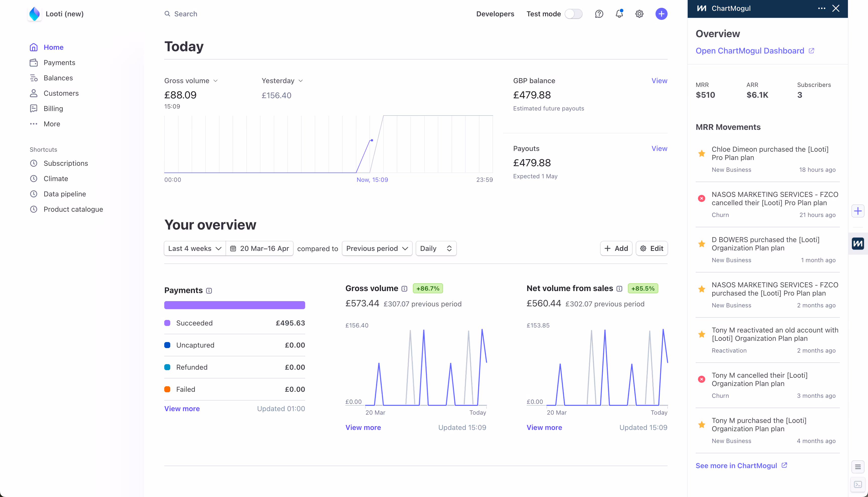Open settings gear icon in header
This screenshot has height=497, width=868.
click(x=639, y=14)
